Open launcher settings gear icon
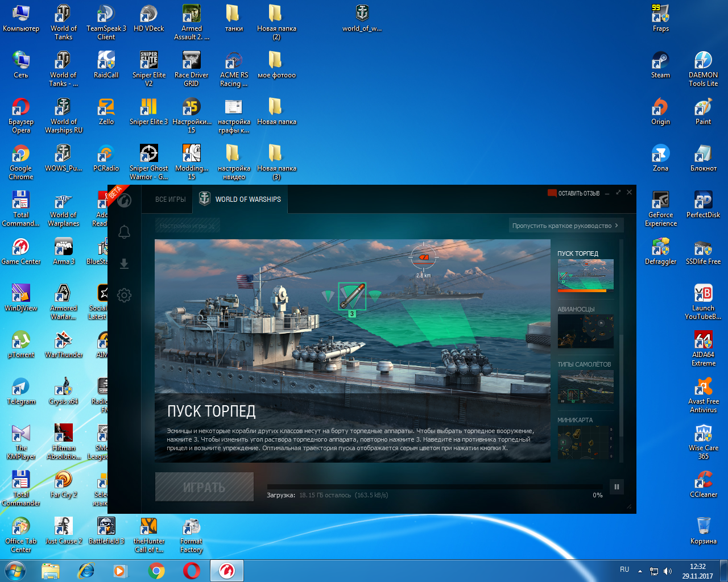Image resolution: width=728 pixels, height=582 pixels. tap(124, 295)
